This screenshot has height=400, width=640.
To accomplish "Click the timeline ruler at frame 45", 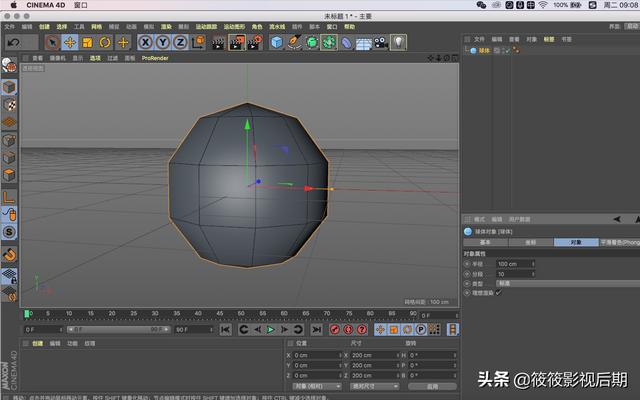I will 220,313.
